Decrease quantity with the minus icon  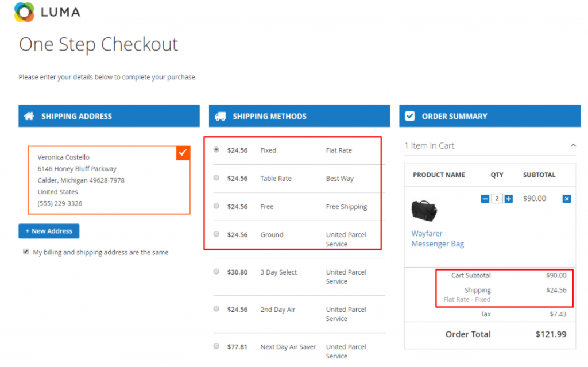[x=485, y=199]
